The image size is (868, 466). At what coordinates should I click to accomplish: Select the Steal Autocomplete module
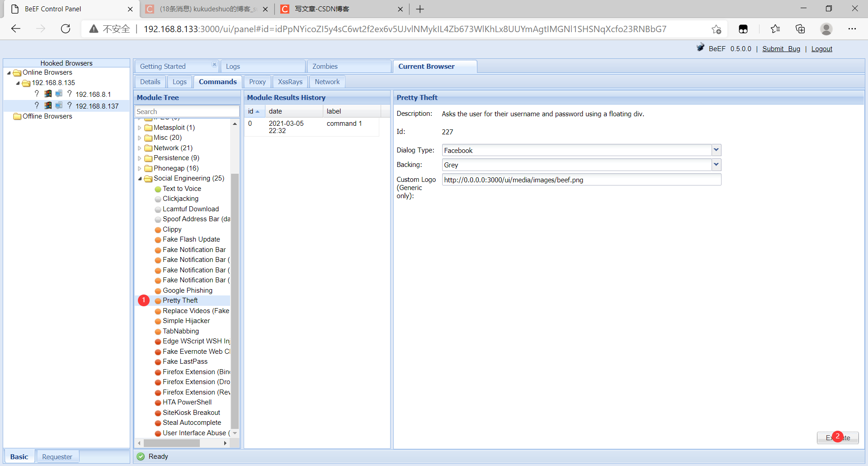tap(192, 423)
